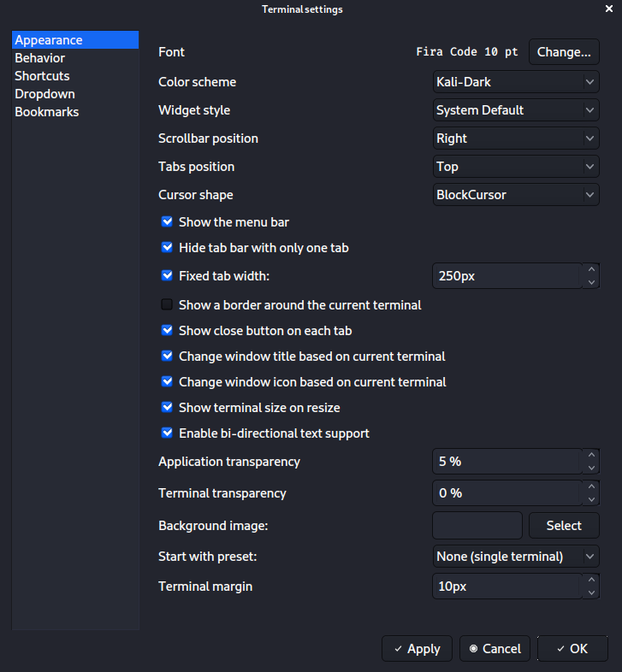Increase the Fixed tab width value
Image resolution: width=622 pixels, height=672 pixels.
tap(591, 269)
